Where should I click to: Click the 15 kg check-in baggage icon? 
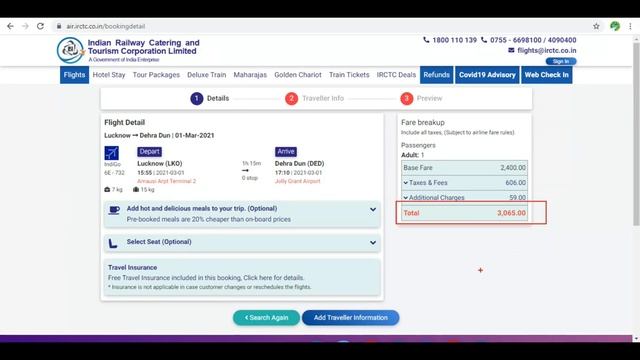click(x=136, y=189)
